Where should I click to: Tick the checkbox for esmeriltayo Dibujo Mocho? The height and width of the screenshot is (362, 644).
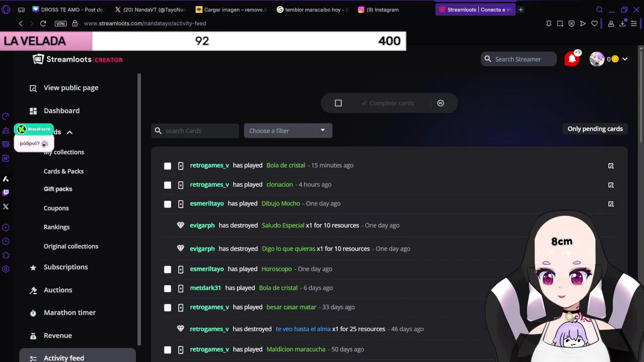pyautogui.click(x=168, y=204)
